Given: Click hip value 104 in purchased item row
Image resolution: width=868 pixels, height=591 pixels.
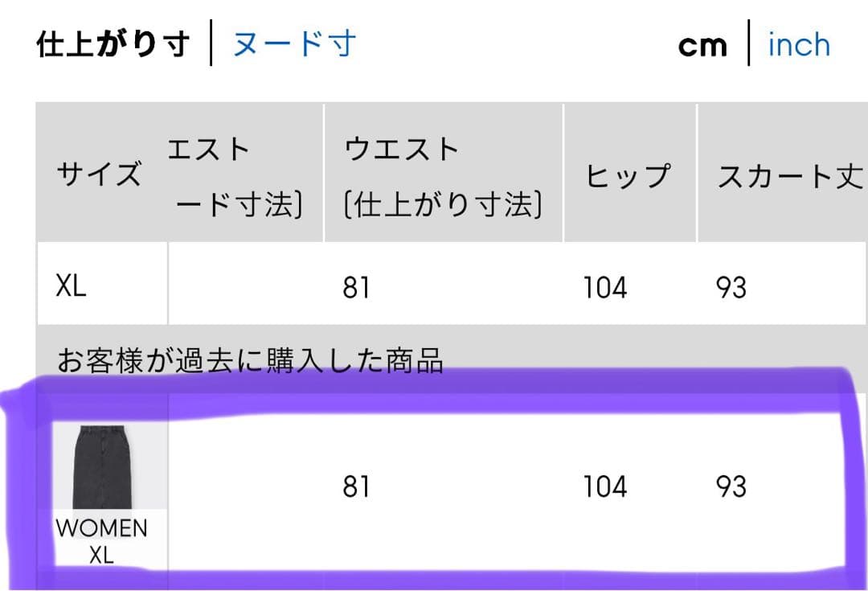Looking at the screenshot, I should click(604, 486).
